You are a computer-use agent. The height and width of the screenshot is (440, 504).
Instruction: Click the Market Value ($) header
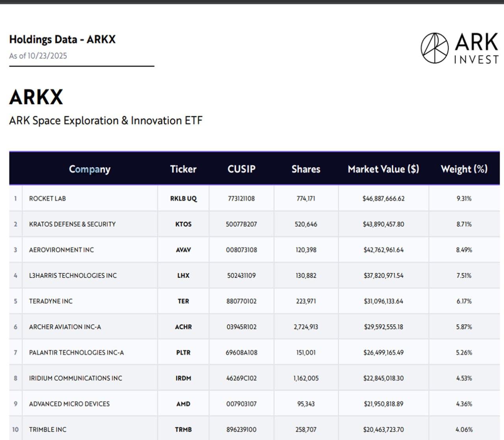point(383,169)
